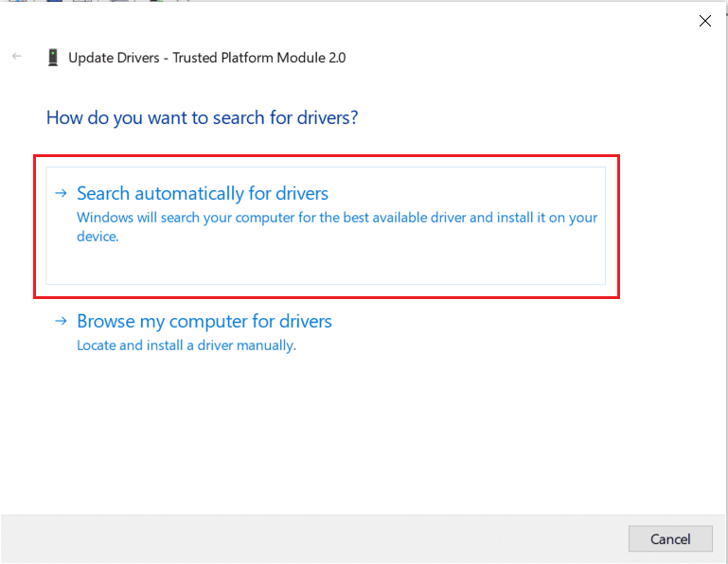Click the empty title bar area left of X
The width and height of the screenshot is (728, 564).
coord(379,21)
